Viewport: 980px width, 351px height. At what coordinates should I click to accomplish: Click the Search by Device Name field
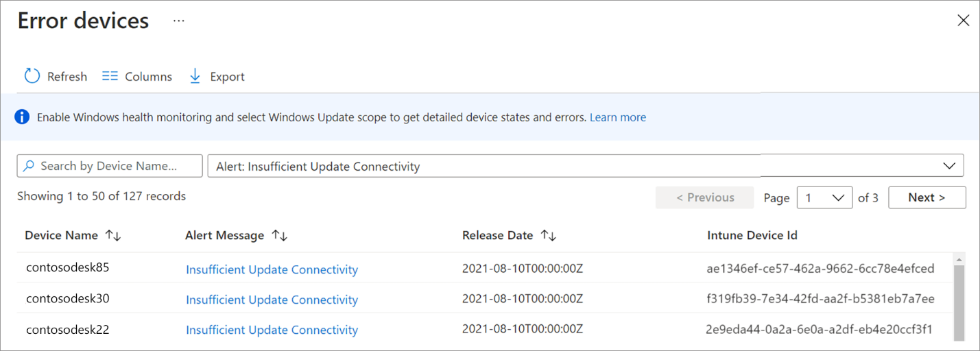(110, 166)
